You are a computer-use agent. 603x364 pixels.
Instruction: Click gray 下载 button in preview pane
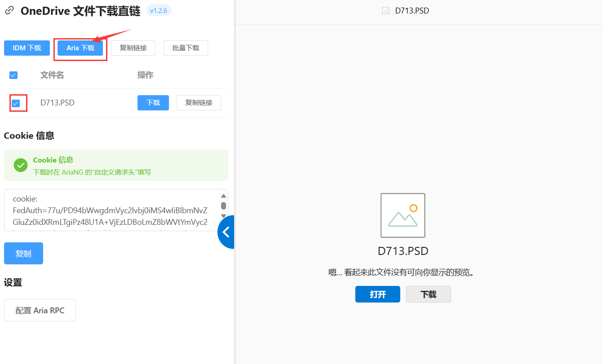pyautogui.click(x=428, y=294)
